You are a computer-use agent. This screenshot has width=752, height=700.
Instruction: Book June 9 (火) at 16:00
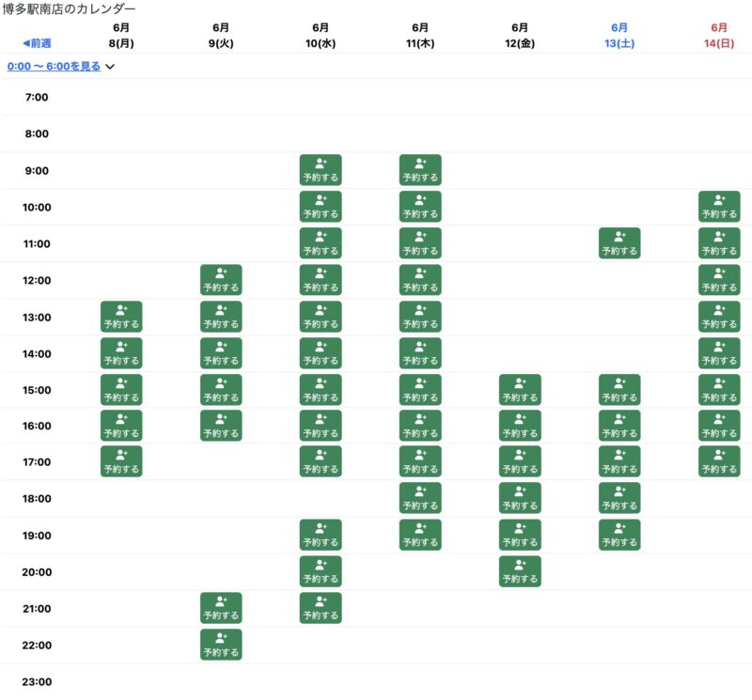pos(221,426)
